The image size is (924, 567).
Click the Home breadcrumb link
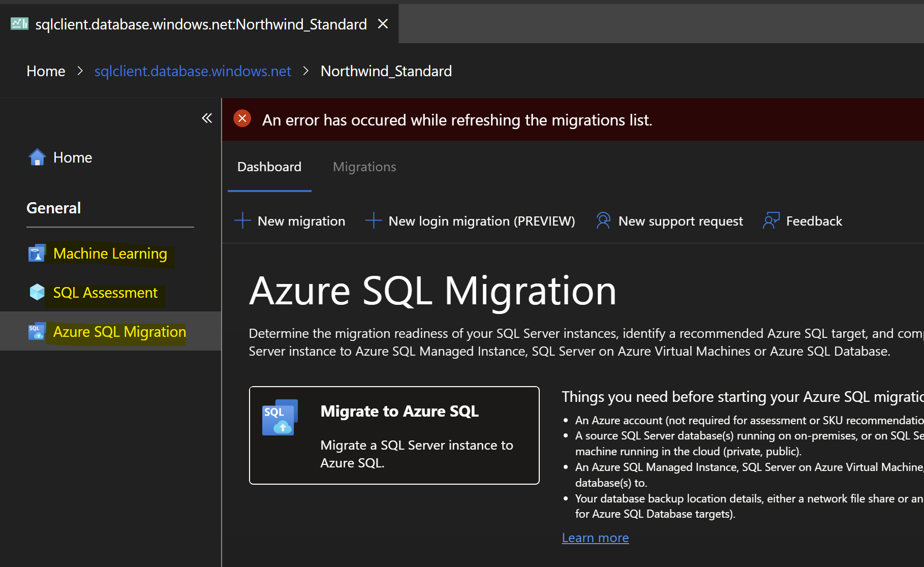(x=45, y=71)
